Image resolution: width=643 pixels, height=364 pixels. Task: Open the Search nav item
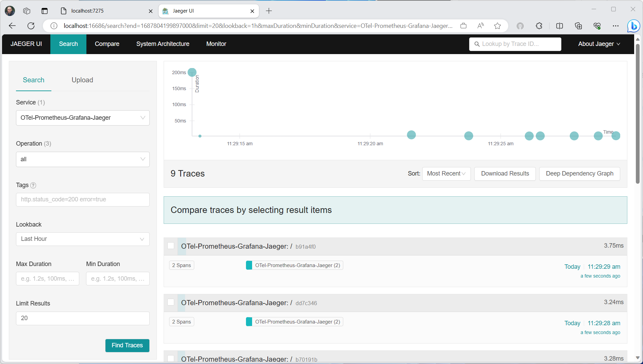(x=68, y=44)
